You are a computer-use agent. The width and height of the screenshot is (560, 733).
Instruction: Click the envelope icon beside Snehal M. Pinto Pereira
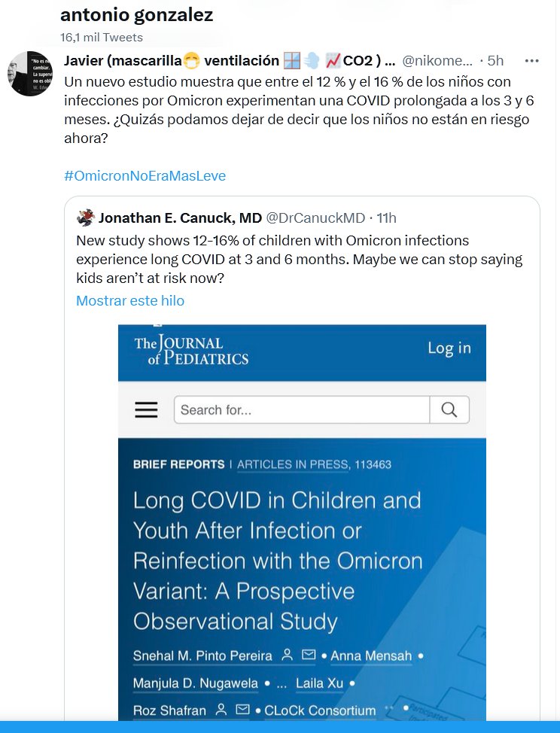tap(308, 655)
